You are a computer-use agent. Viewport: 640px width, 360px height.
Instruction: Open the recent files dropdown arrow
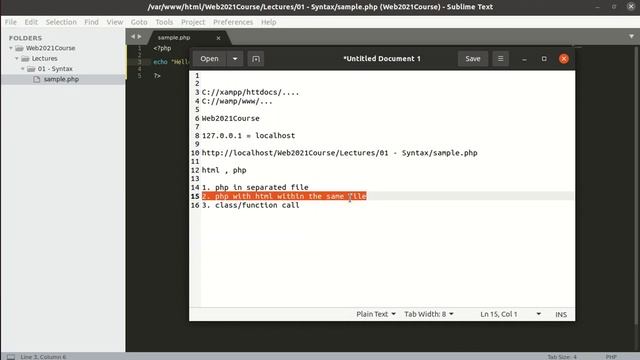[x=235, y=59]
